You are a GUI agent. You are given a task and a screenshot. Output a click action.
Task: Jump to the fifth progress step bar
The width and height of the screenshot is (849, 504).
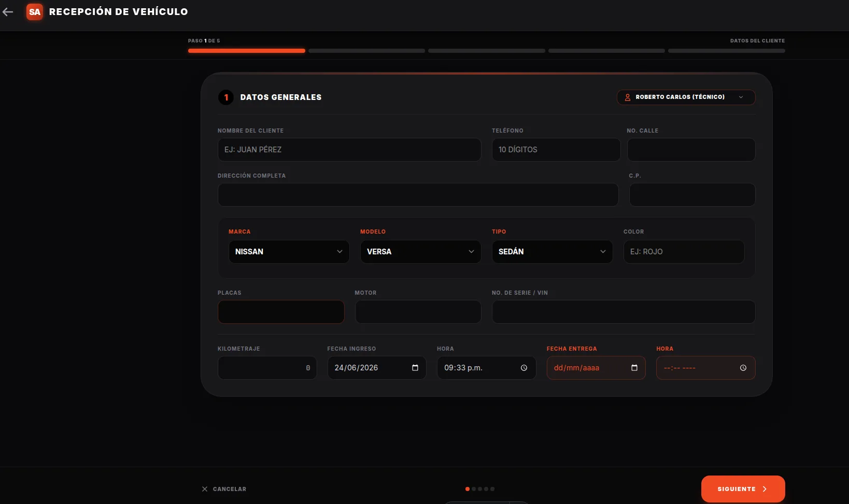pyautogui.click(x=727, y=51)
